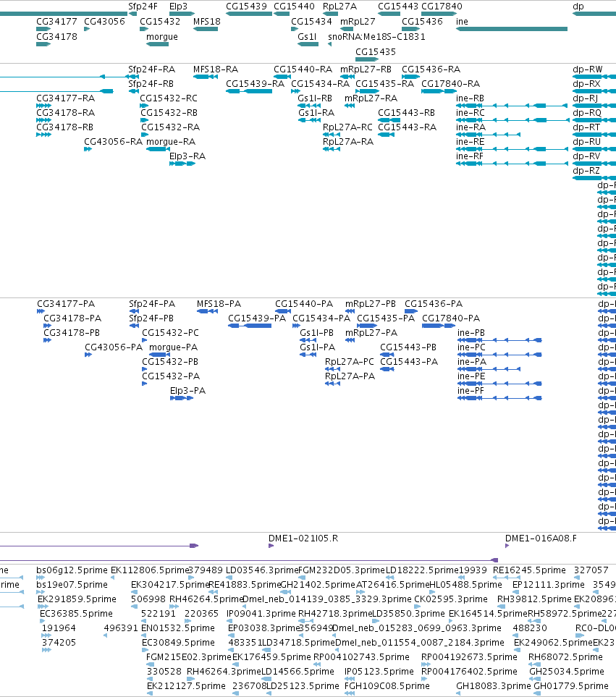Click the GH18083.3prime EST label
The height and width of the screenshot is (697, 616).
click(494, 686)
